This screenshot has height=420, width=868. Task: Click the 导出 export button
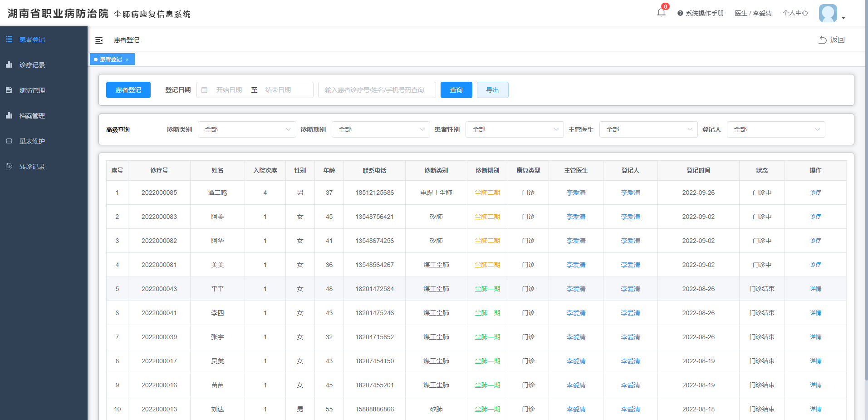[x=493, y=90]
